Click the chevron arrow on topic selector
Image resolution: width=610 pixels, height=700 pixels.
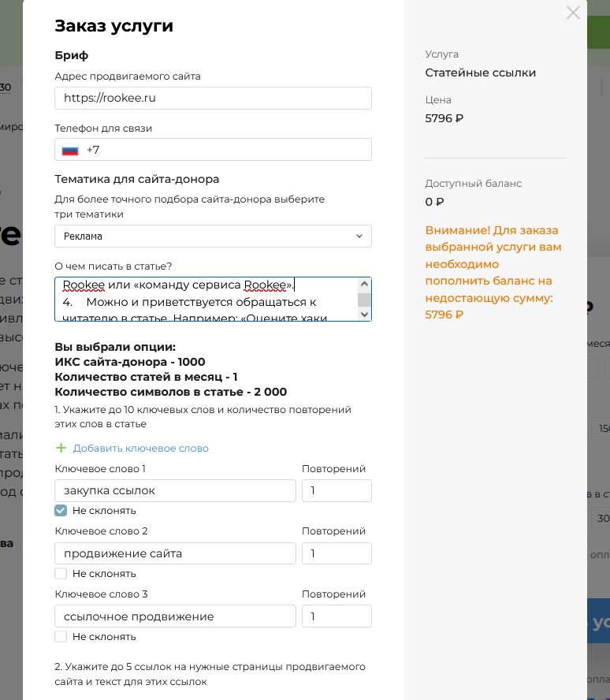tap(359, 236)
